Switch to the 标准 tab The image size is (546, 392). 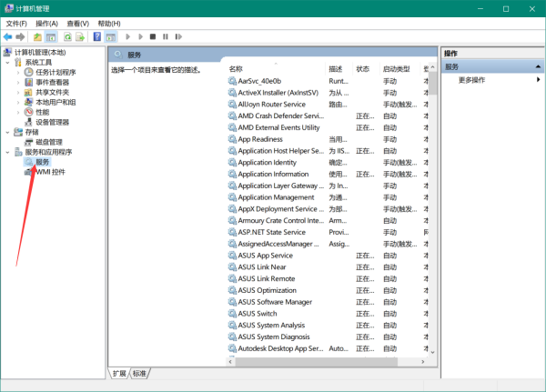pyautogui.click(x=139, y=373)
